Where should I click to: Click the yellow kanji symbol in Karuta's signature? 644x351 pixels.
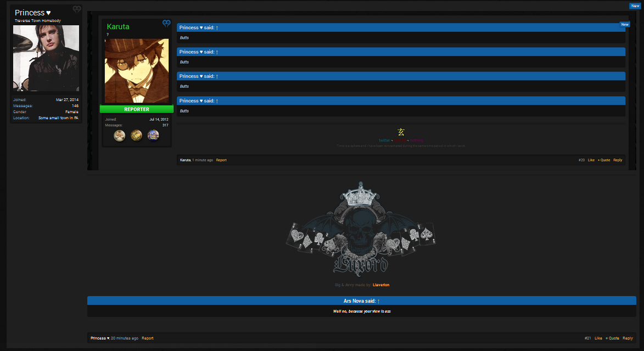tap(401, 132)
